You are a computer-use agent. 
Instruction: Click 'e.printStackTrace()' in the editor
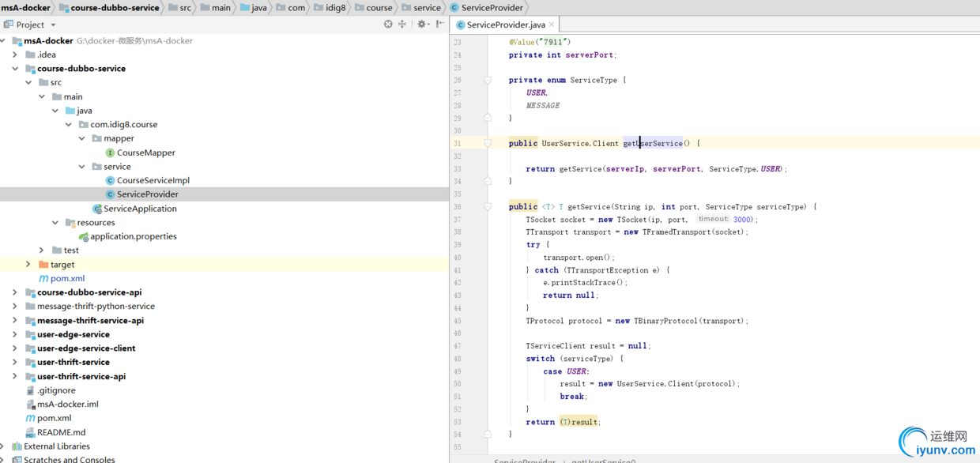[585, 283]
